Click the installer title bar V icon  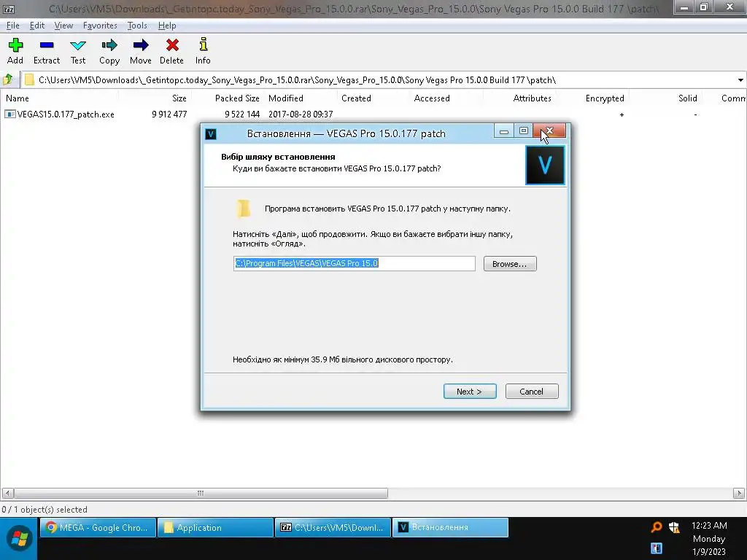(211, 134)
